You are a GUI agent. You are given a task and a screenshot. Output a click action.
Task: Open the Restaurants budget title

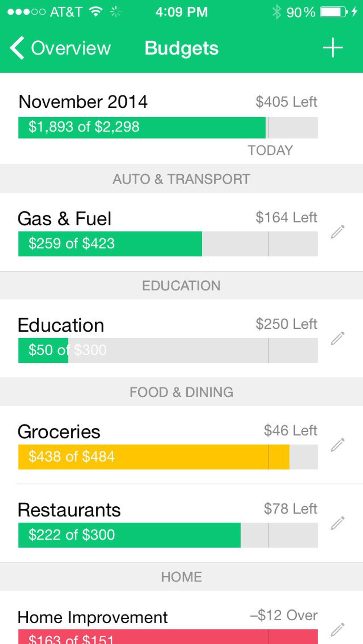pos(69,510)
